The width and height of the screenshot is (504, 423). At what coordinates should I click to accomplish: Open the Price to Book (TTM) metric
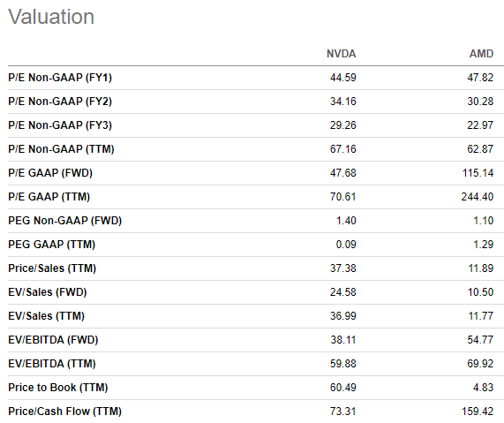pyautogui.click(x=58, y=388)
